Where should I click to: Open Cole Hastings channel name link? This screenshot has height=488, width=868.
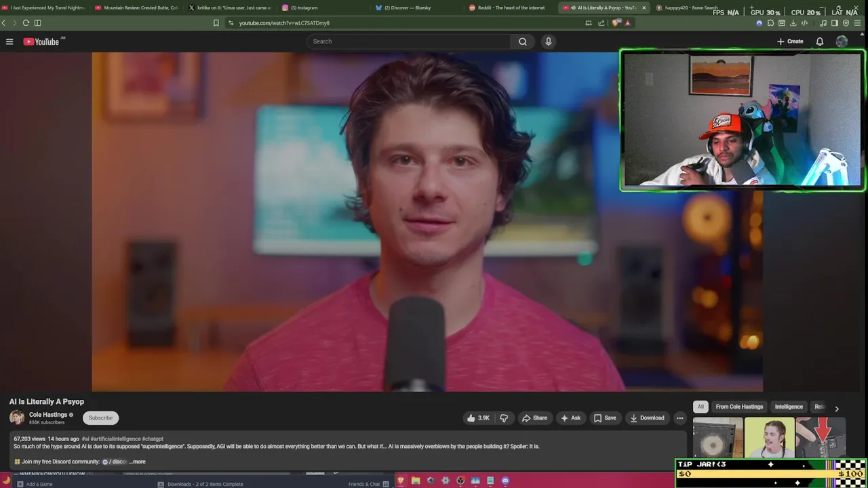click(x=48, y=415)
